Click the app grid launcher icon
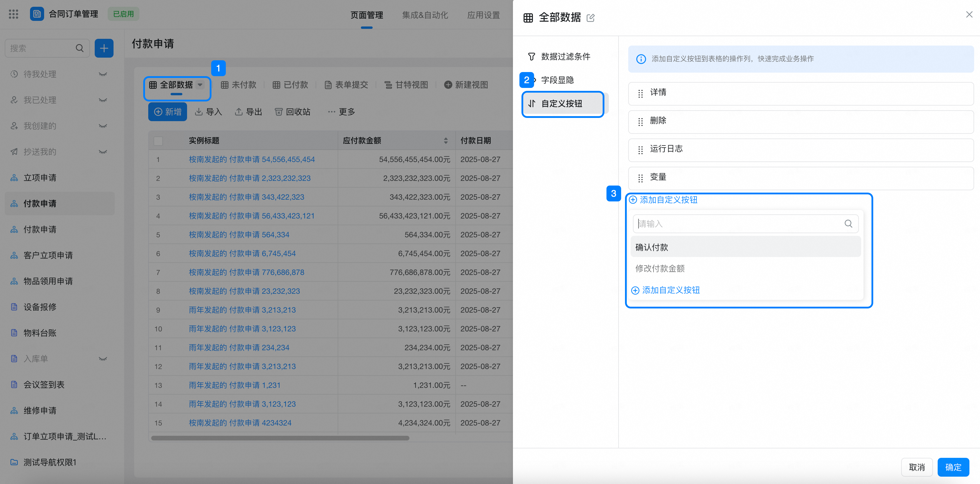980x484 pixels. pyautogui.click(x=13, y=14)
